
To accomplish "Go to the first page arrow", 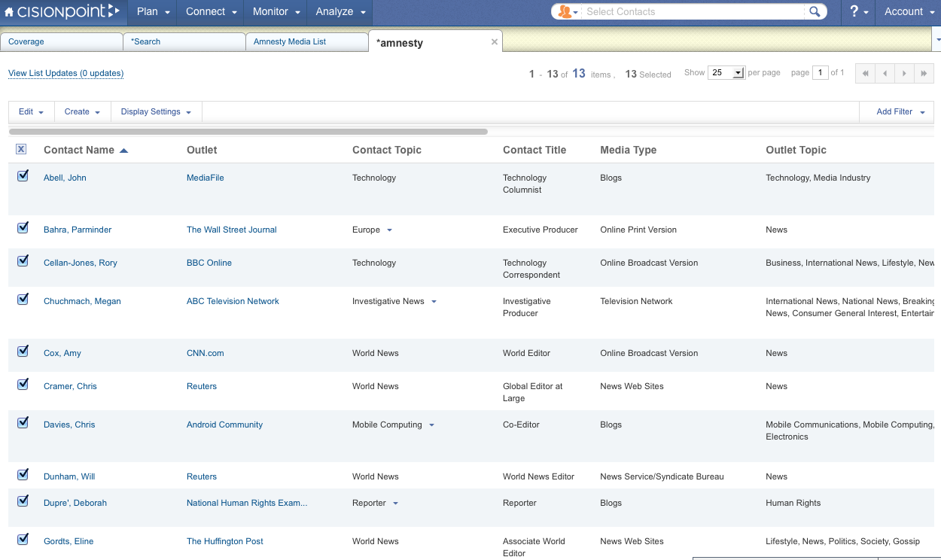I will coord(866,73).
